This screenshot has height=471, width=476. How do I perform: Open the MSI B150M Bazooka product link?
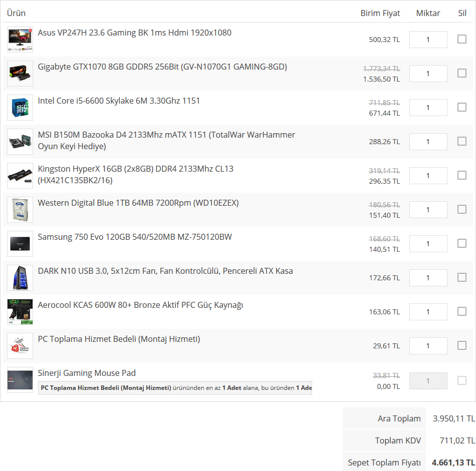(x=166, y=135)
